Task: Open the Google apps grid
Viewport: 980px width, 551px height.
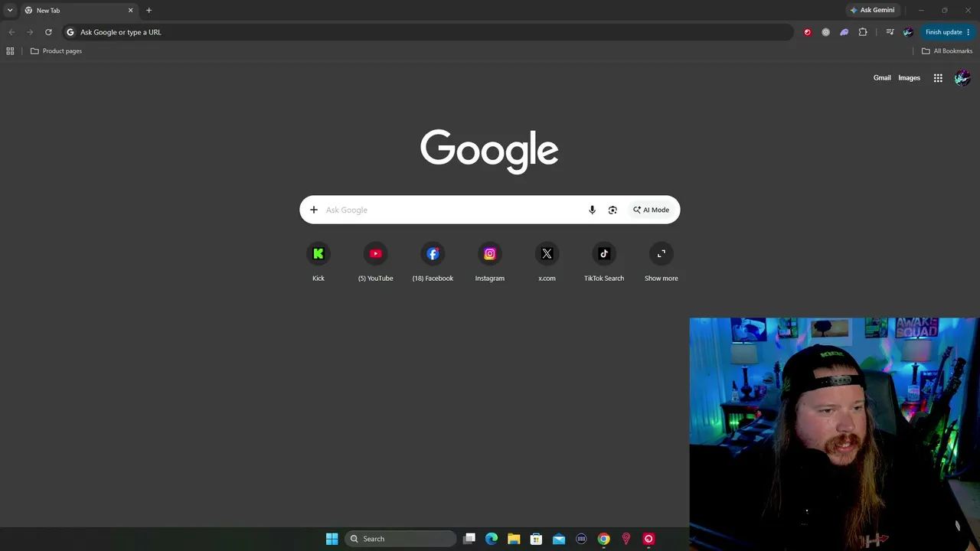Action: tap(938, 78)
